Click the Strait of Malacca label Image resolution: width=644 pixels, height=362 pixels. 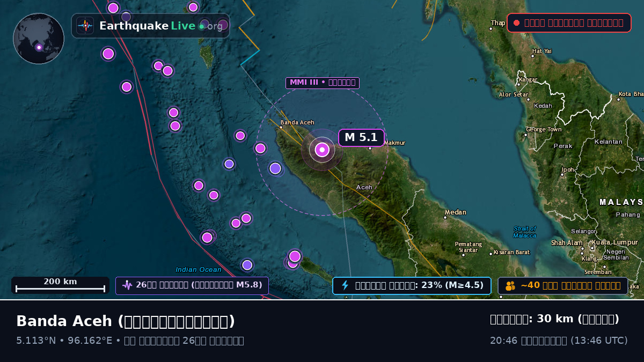524,232
